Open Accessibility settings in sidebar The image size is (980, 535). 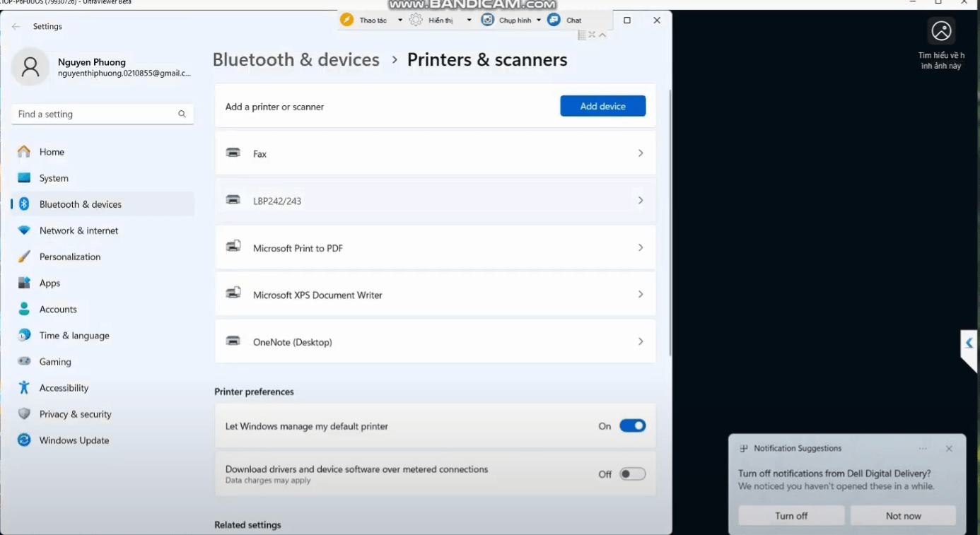[64, 388]
